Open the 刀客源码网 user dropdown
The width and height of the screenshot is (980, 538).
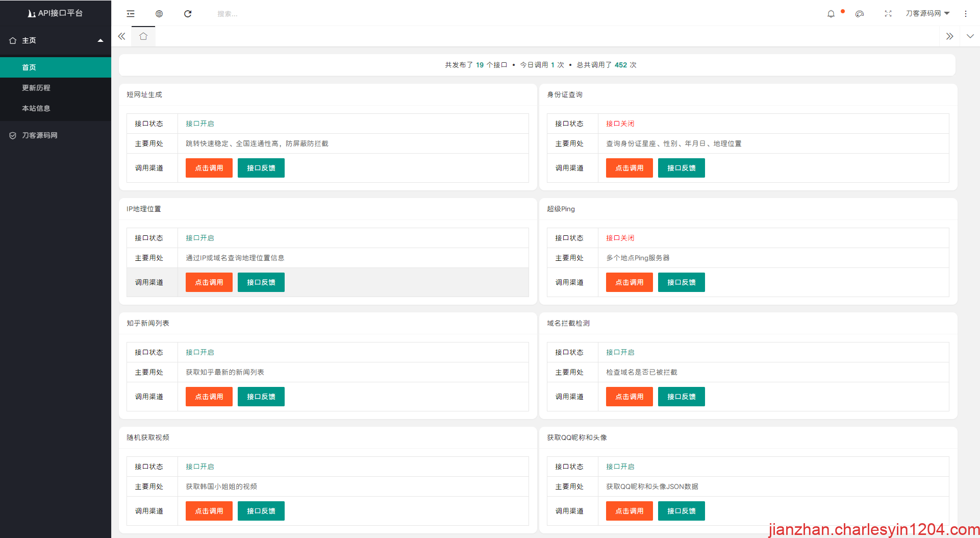[927, 13]
